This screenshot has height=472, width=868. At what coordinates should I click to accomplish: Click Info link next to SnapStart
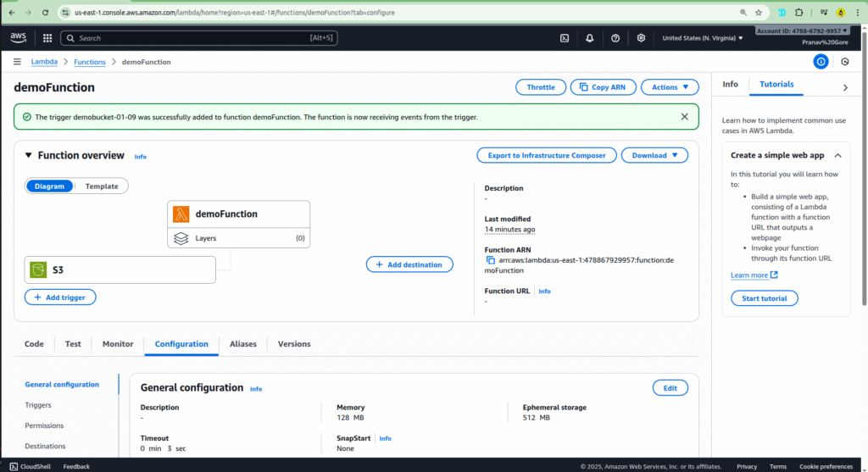click(386, 438)
